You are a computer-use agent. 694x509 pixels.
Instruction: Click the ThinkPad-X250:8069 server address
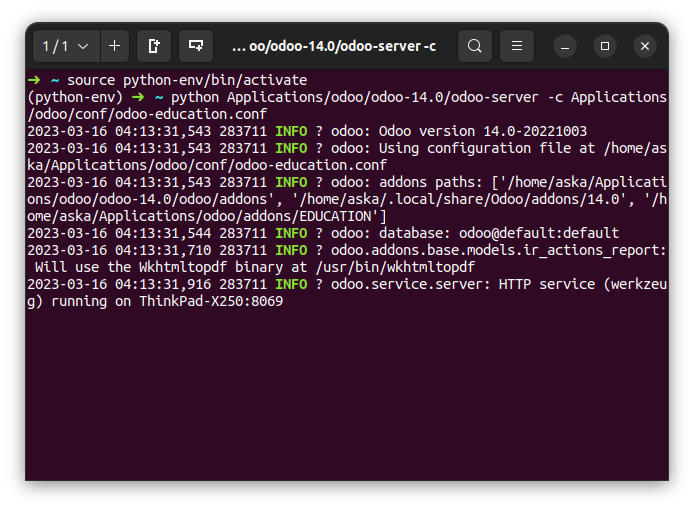point(210,301)
